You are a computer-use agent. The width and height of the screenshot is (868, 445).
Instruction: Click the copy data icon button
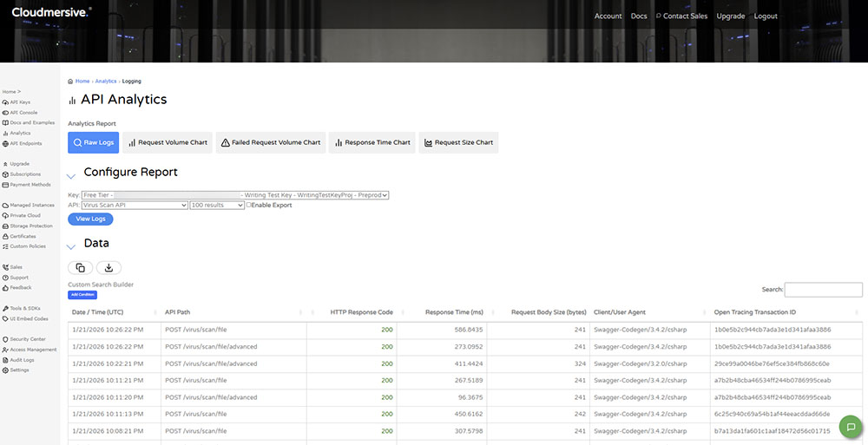click(80, 268)
